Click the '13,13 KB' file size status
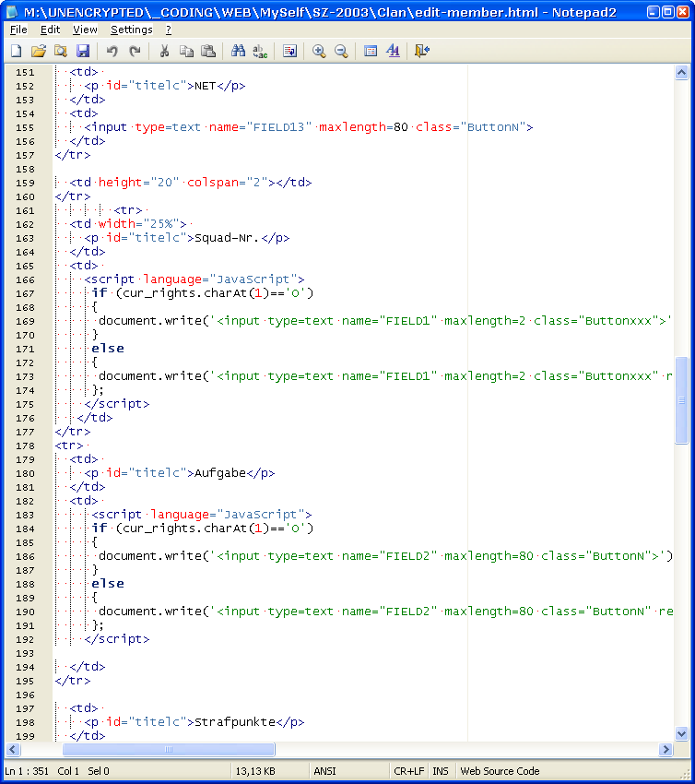 coord(255,771)
